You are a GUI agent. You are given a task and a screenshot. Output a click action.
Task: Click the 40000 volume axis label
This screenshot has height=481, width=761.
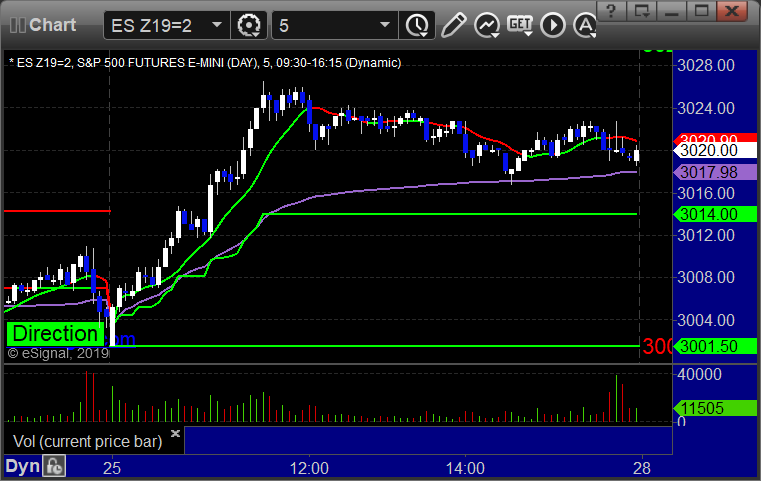point(699,374)
